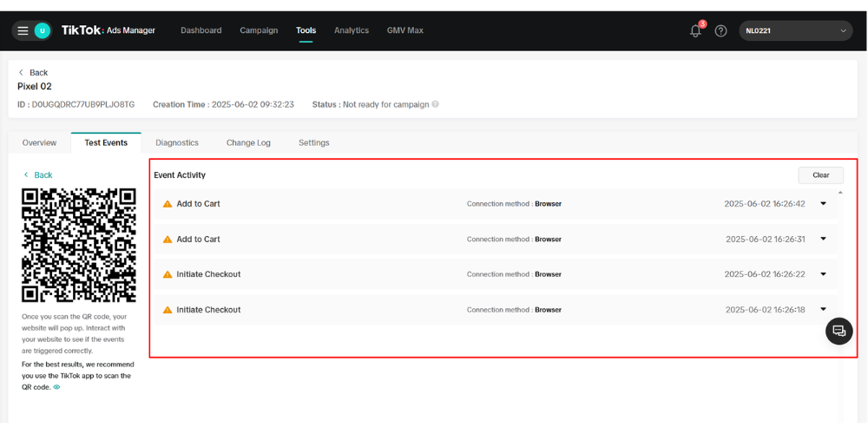The image size is (868, 434).
Task: Switch to the Overview tab
Action: point(39,143)
